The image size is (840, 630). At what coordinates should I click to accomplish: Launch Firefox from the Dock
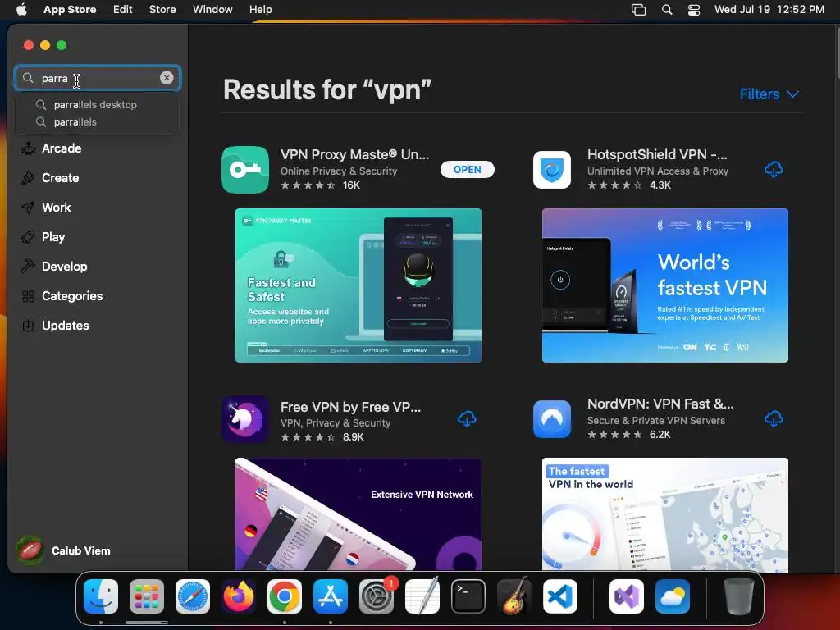[x=239, y=596]
